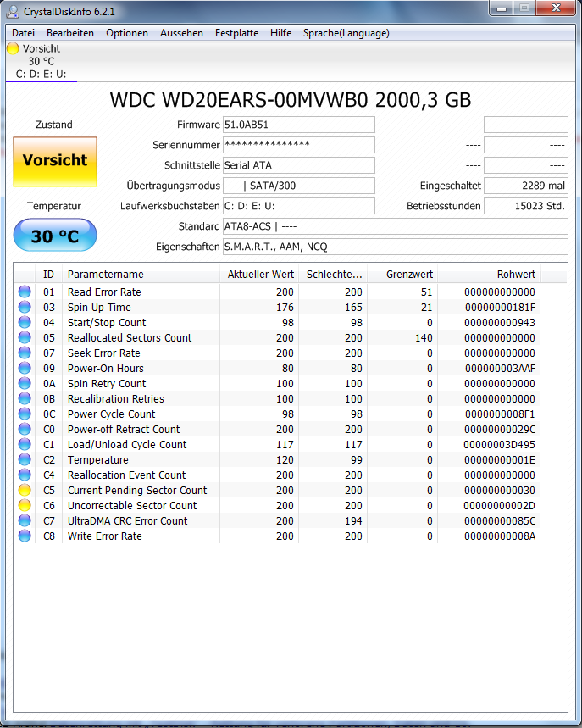Click raw value 00000000181F
The height and width of the screenshot is (728, 582).
[x=500, y=308]
